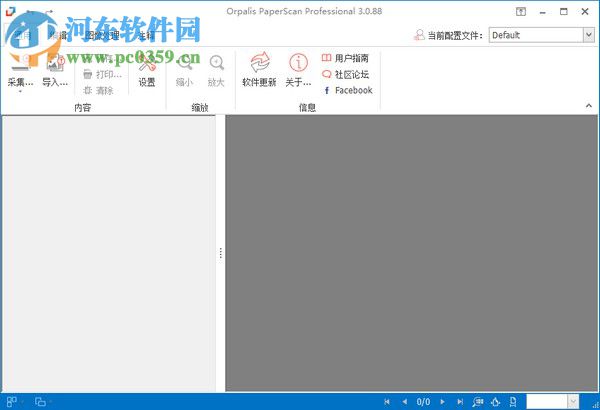The image size is (600, 410).
Task: Minimize the PaperScan window
Action: 542,12
